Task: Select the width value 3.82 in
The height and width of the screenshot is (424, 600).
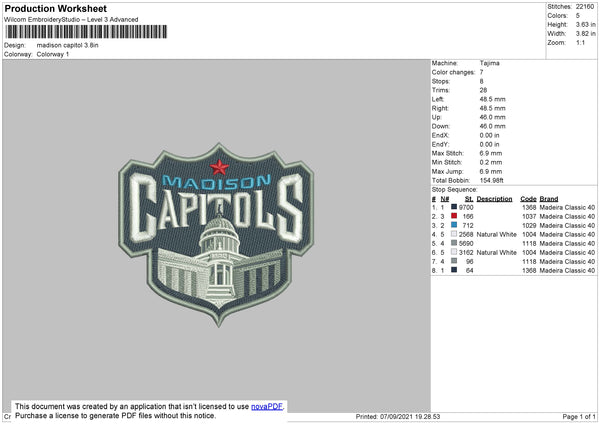Action: click(x=585, y=34)
